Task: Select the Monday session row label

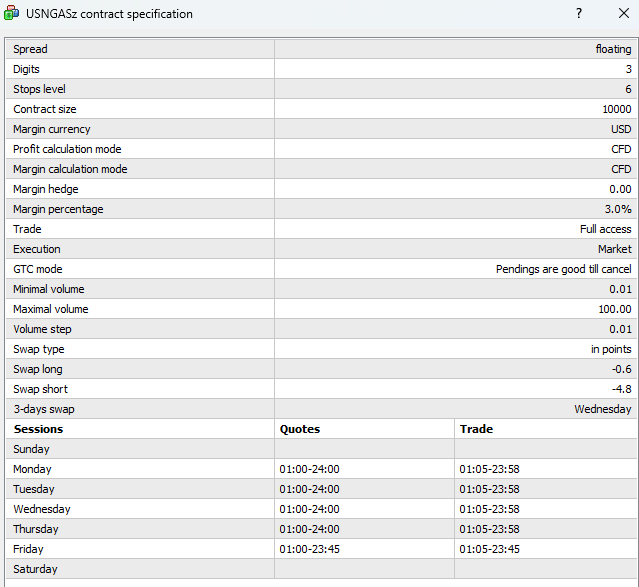Action: [32, 469]
